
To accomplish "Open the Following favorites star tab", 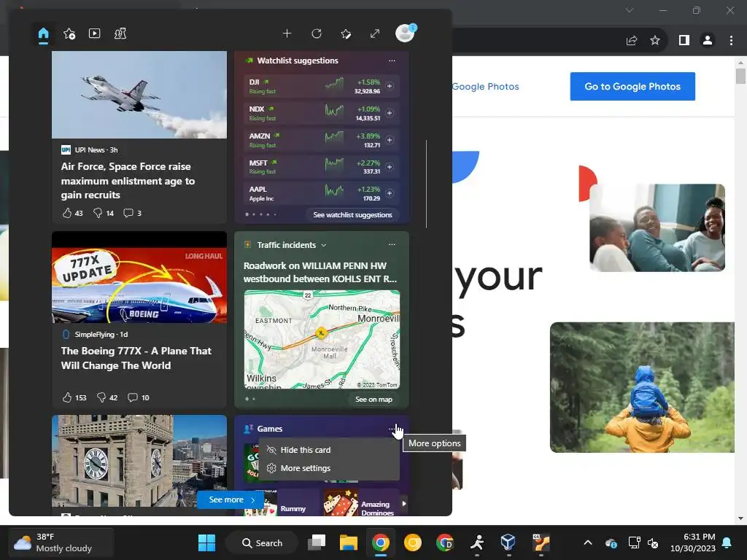I will [69, 34].
